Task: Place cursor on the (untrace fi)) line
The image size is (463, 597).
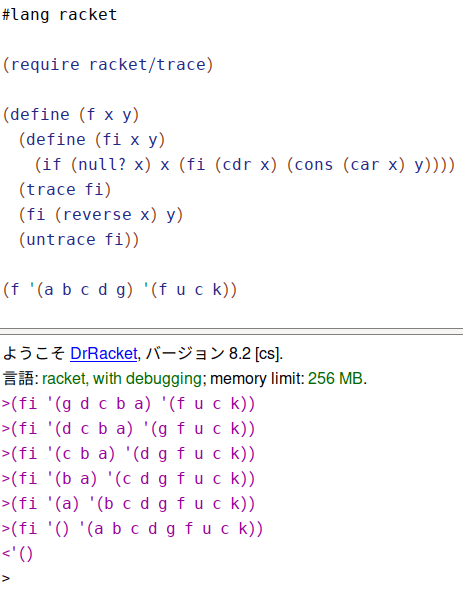Action: pyautogui.click(x=79, y=239)
